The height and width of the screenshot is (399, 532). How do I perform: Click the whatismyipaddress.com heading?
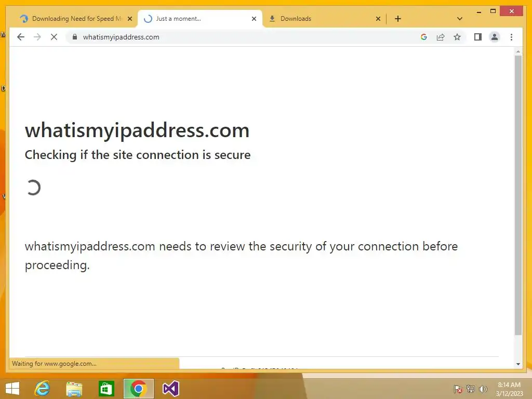(137, 130)
